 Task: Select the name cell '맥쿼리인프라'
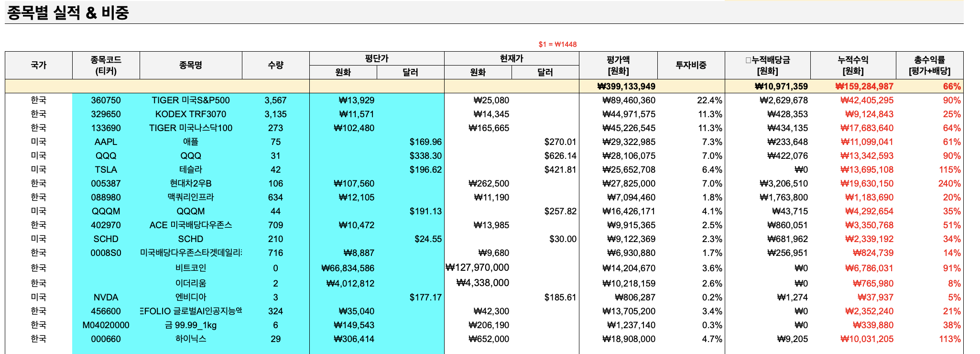(191, 198)
